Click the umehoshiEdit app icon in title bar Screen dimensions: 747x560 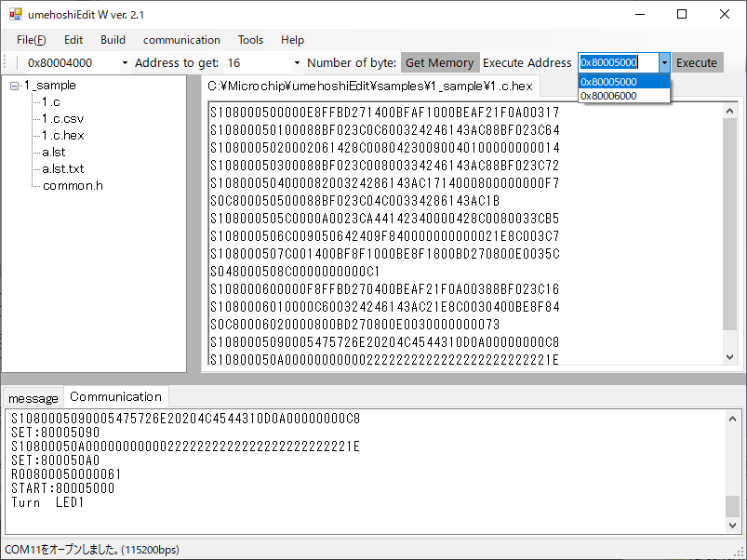pyautogui.click(x=15, y=15)
